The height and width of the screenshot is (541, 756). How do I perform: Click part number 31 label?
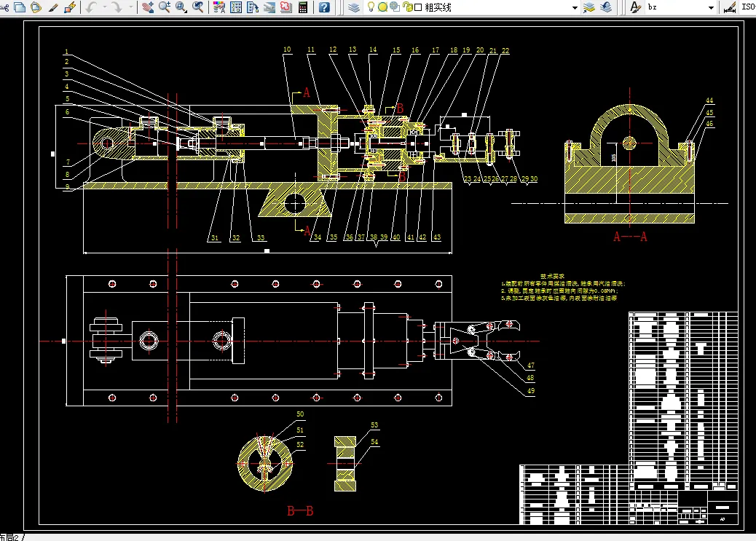(215, 237)
